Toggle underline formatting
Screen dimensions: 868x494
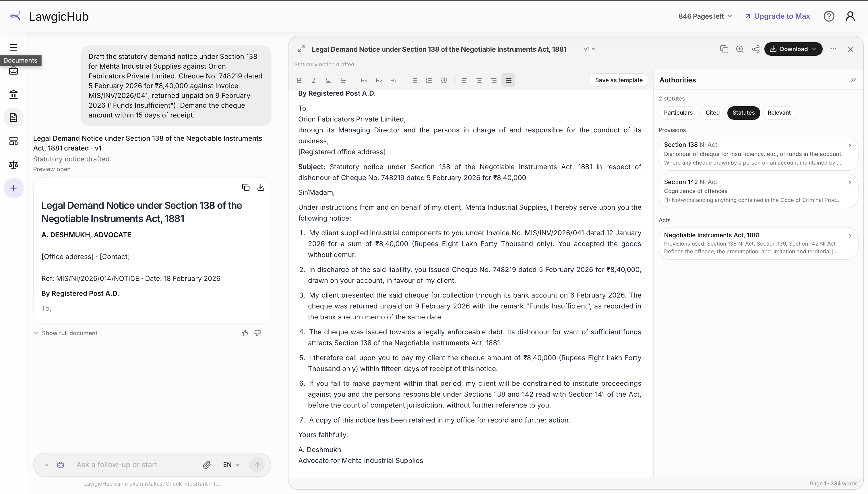click(x=328, y=80)
